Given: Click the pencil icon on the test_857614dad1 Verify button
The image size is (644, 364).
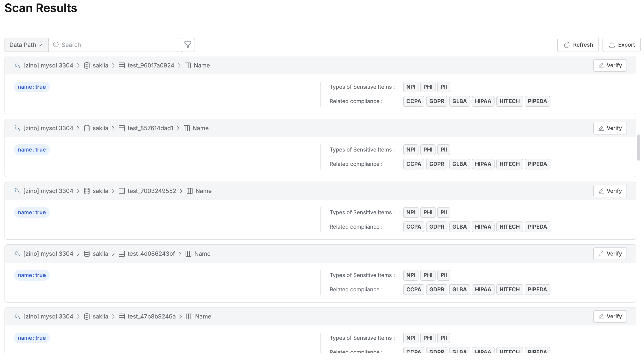Looking at the screenshot, I should coord(601,128).
